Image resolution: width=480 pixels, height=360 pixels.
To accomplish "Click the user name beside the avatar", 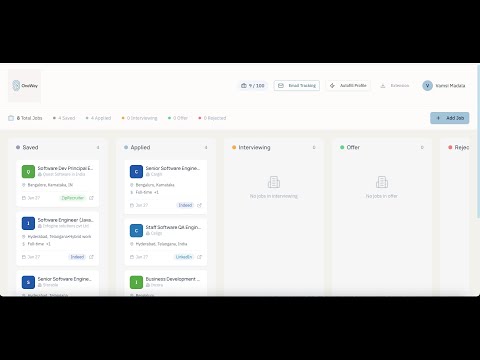I will tap(450, 86).
